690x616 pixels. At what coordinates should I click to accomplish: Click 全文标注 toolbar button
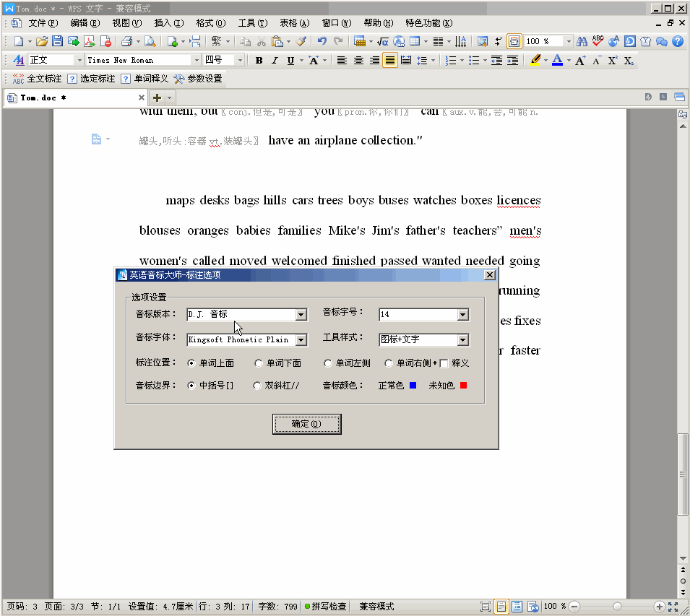pos(38,79)
